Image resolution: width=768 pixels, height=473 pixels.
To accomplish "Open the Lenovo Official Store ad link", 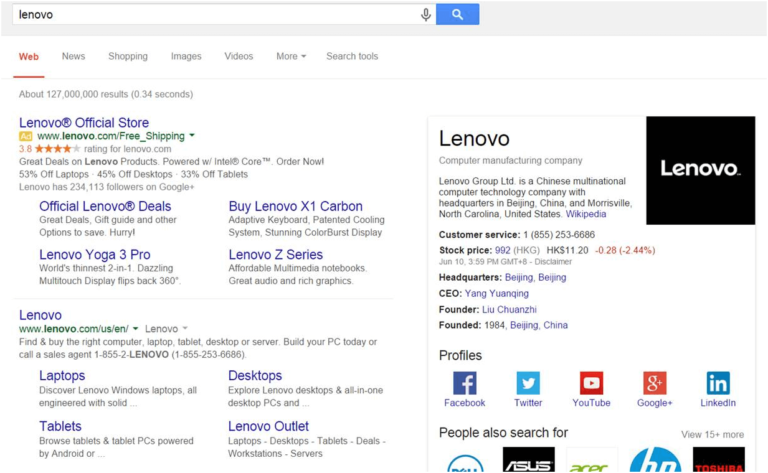I will point(84,122).
